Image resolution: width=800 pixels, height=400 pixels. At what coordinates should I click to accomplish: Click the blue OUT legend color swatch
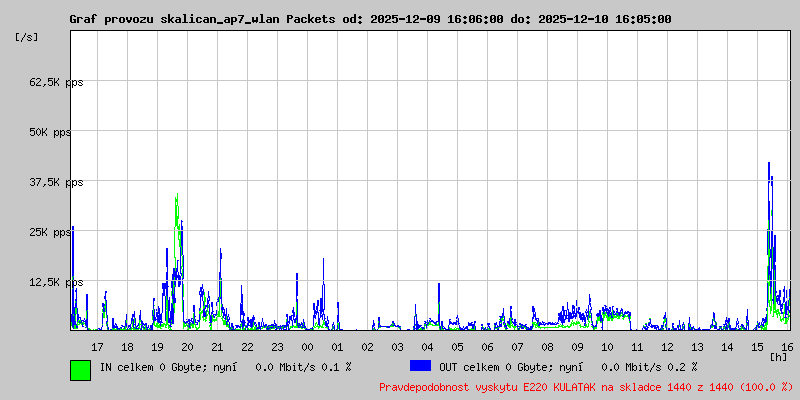tap(420, 366)
